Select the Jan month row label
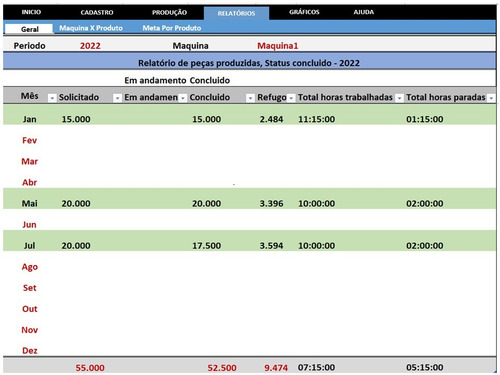This screenshot has height=375, width=500. pos(29,119)
